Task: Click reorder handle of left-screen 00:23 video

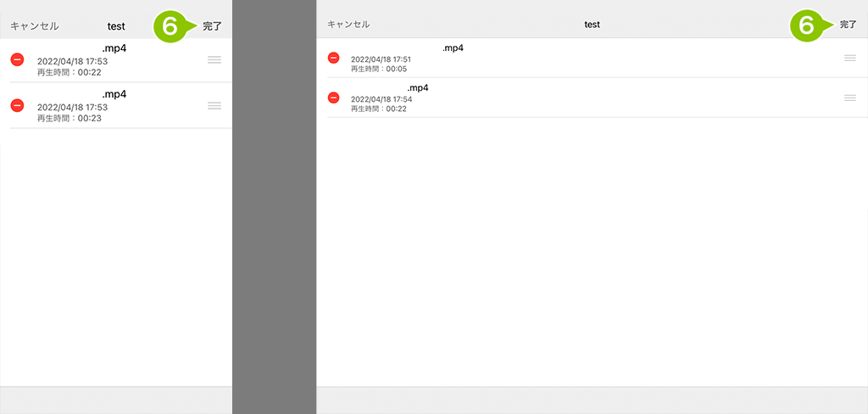Action: click(214, 105)
